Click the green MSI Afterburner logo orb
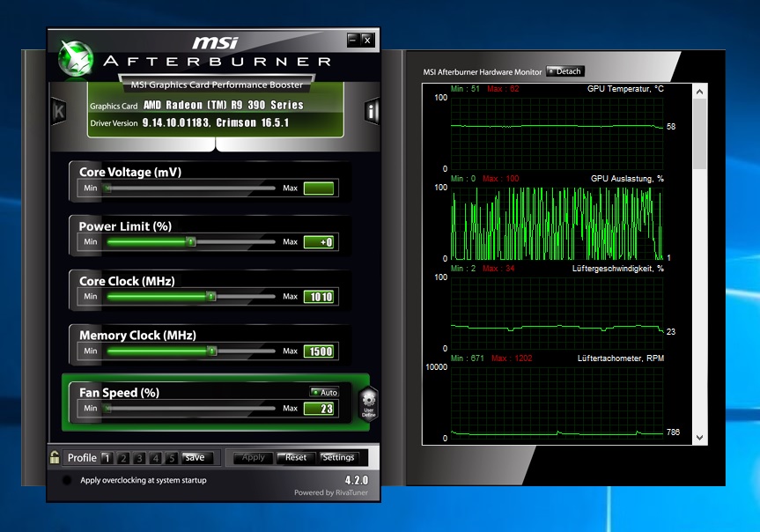The height and width of the screenshot is (532, 760). pos(76,59)
